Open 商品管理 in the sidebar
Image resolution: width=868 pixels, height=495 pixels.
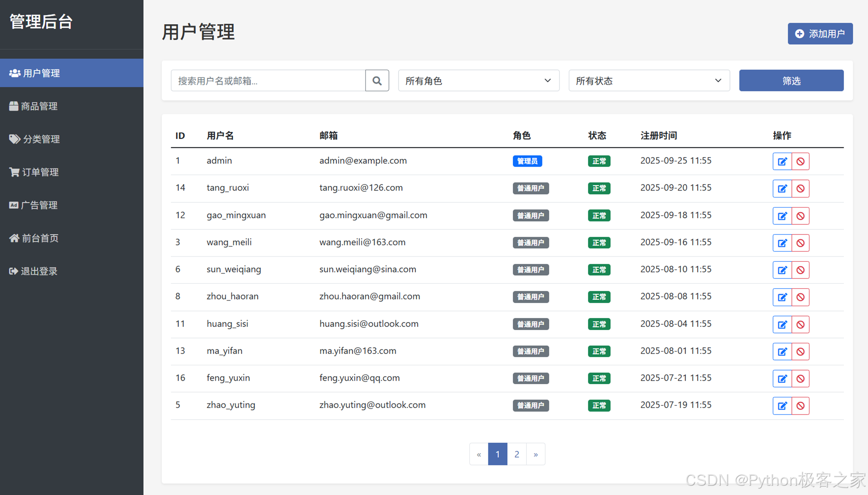click(39, 106)
